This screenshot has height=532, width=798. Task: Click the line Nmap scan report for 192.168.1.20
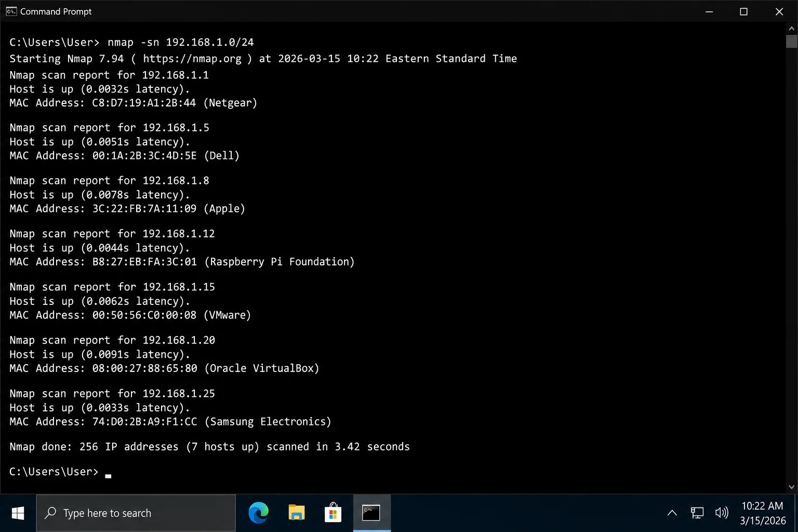click(x=112, y=340)
